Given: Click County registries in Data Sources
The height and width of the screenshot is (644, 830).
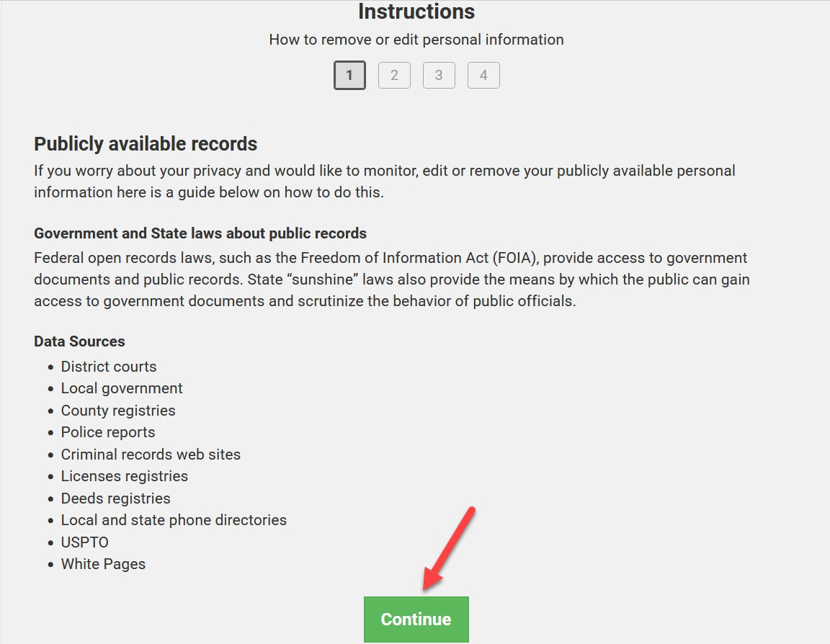Looking at the screenshot, I should click(x=118, y=411).
